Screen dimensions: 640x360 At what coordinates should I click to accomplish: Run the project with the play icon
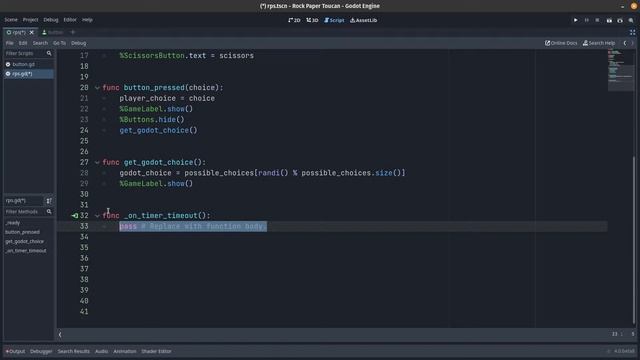click(x=576, y=20)
